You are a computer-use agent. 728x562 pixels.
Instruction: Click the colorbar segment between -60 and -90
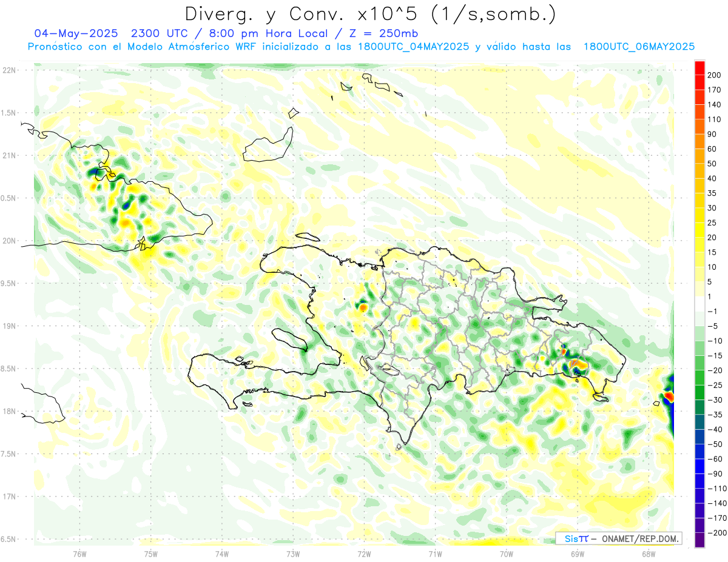click(699, 466)
